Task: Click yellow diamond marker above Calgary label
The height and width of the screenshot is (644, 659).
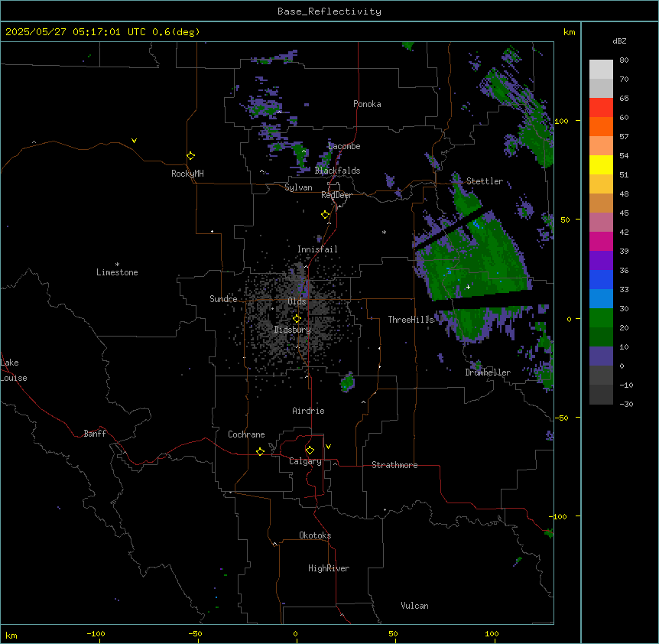Action: (310, 450)
